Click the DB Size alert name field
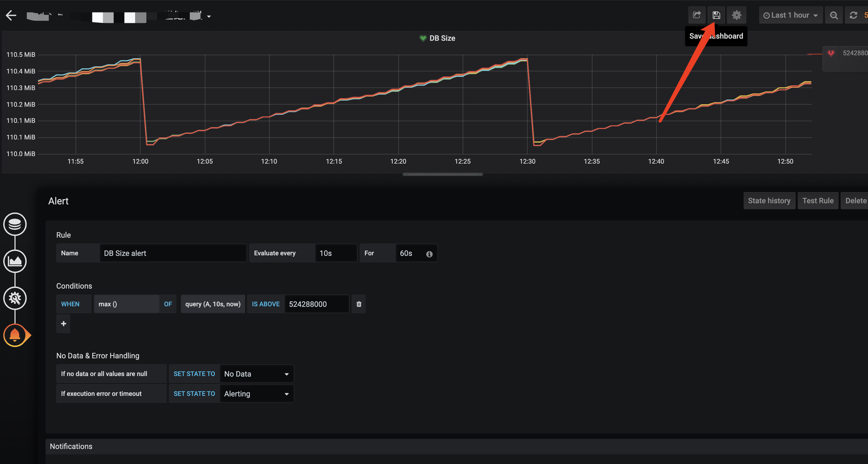Screen dimensions: 868x464 point(173,253)
